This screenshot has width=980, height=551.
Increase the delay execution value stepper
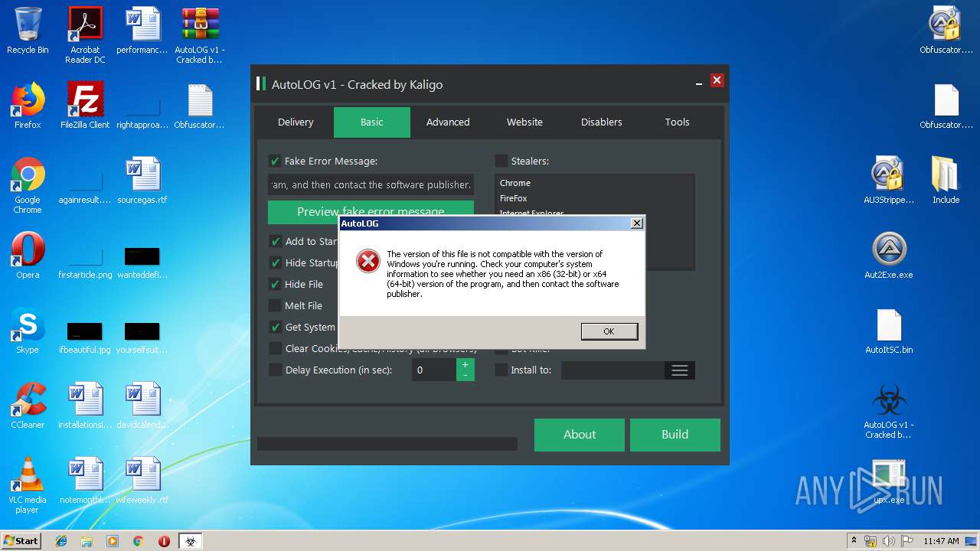point(465,365)
